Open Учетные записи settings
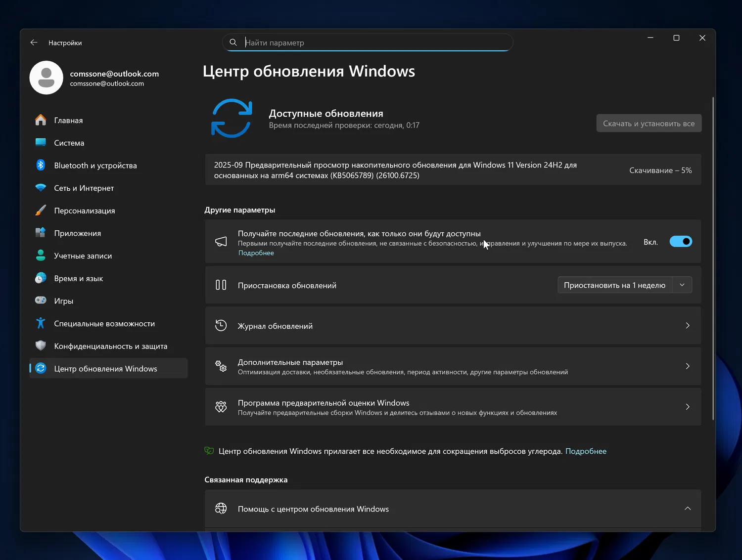Screen dimensions: 742x560 (x=108, y=256)
